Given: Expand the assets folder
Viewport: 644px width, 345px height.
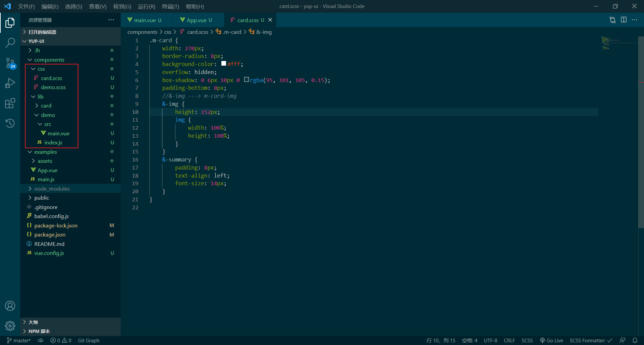Looking at the screenshot, I should click(x=70, y=161).
